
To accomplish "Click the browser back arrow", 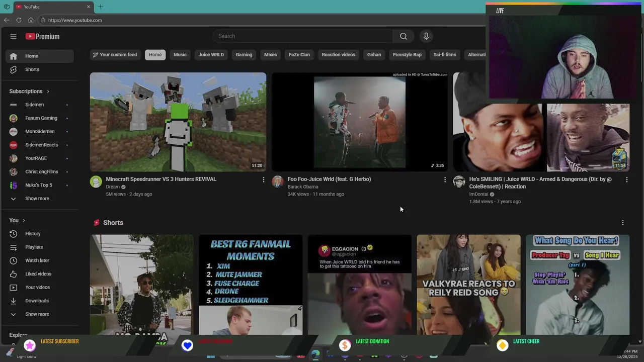I will click(7, 20).
